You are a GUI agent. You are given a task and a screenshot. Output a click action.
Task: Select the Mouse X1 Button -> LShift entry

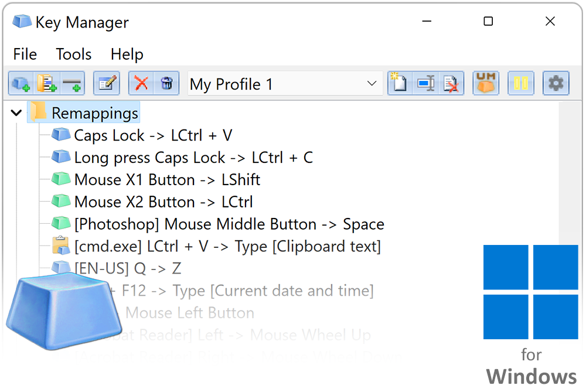click(167, 180)
